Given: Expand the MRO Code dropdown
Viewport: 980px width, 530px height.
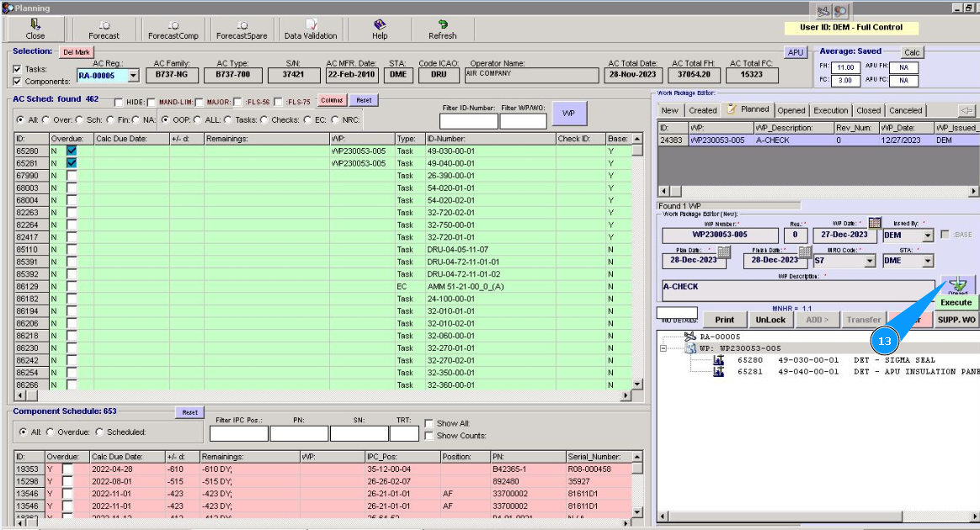Looking at the screenshot, I should click(x=869, y=261).
